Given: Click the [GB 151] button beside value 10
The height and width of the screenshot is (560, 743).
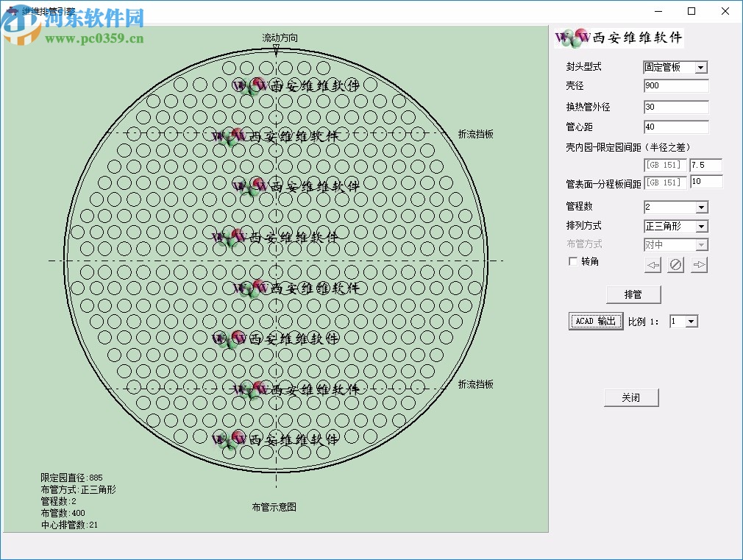Looking at the screenshot, I should pyautogui.click(x=664, y=182).
